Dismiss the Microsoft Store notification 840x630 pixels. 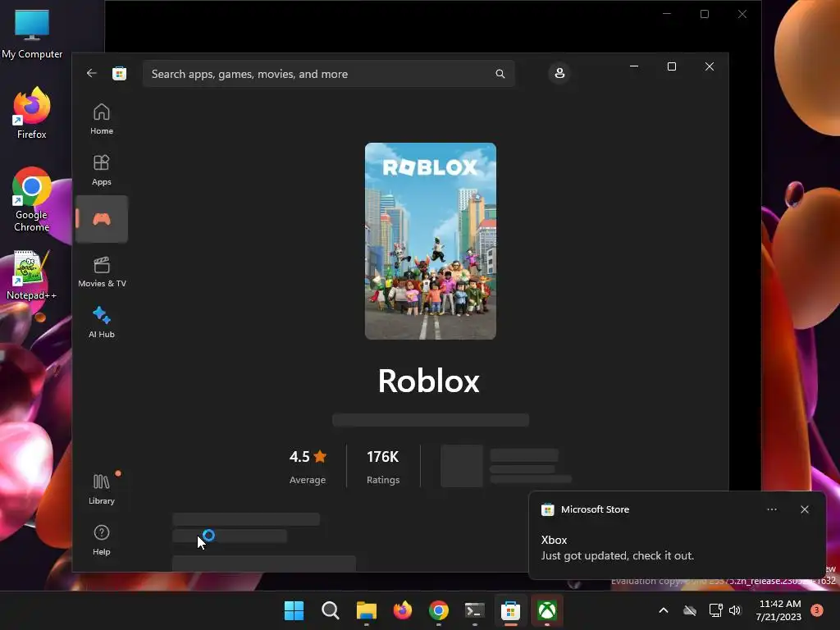(804, 509)
